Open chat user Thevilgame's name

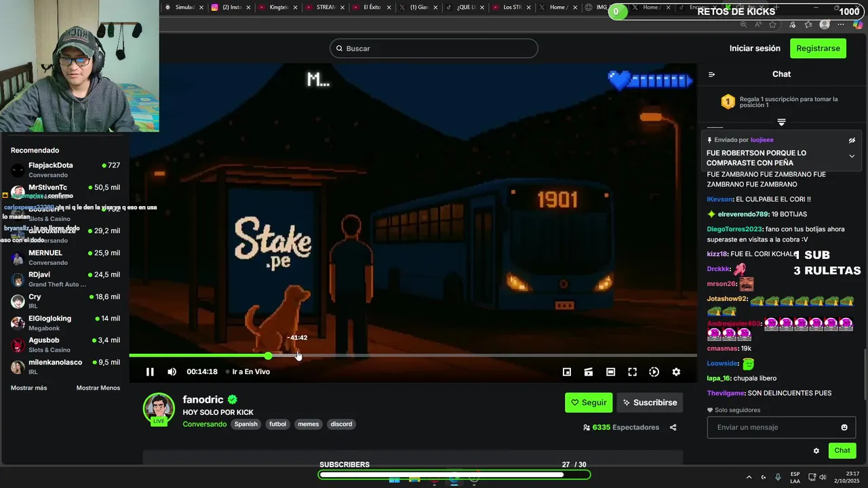(x=726, y=393)
